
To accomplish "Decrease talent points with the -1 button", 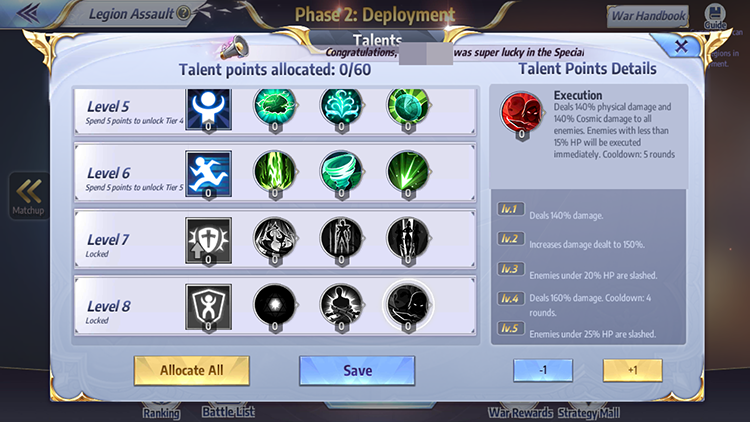I will (x=543, y=370).
